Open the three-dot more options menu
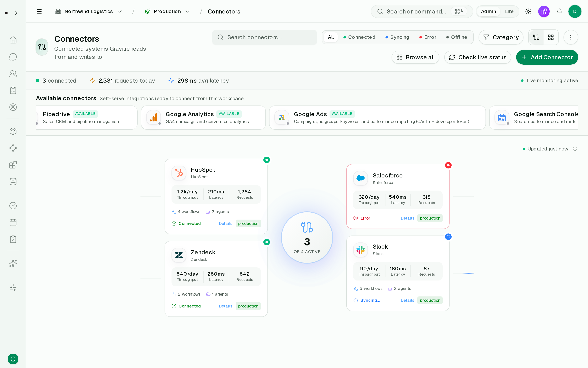This screenshot has width=588, height=368. [x=571, y=37]
